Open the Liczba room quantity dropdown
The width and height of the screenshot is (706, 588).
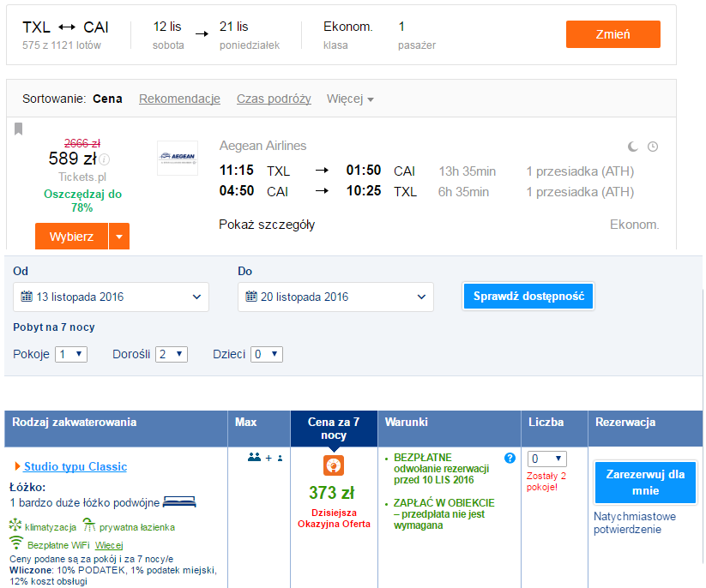click(547, 459)
